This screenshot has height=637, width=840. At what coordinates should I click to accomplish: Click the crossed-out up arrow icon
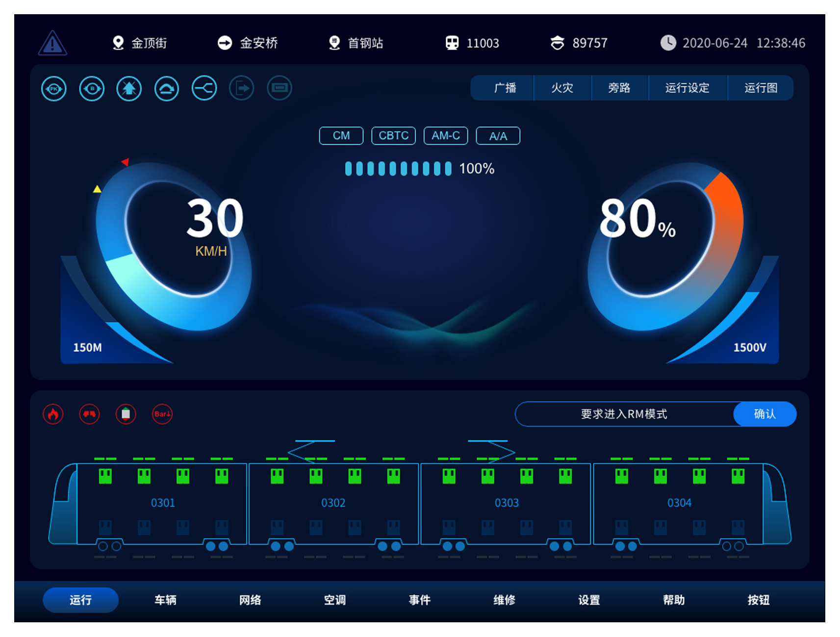129,89
